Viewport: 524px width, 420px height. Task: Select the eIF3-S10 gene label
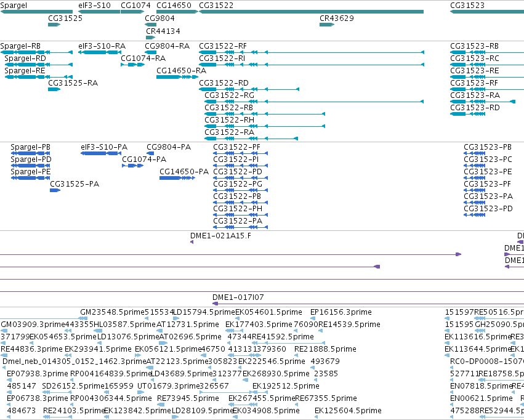click(x=94, y=6)
